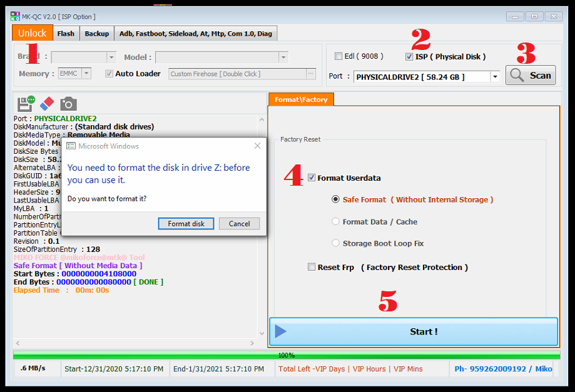Viewport: 575px width, 392px height.
Task: Open the Model dropdown
Action: click(283, 58)
